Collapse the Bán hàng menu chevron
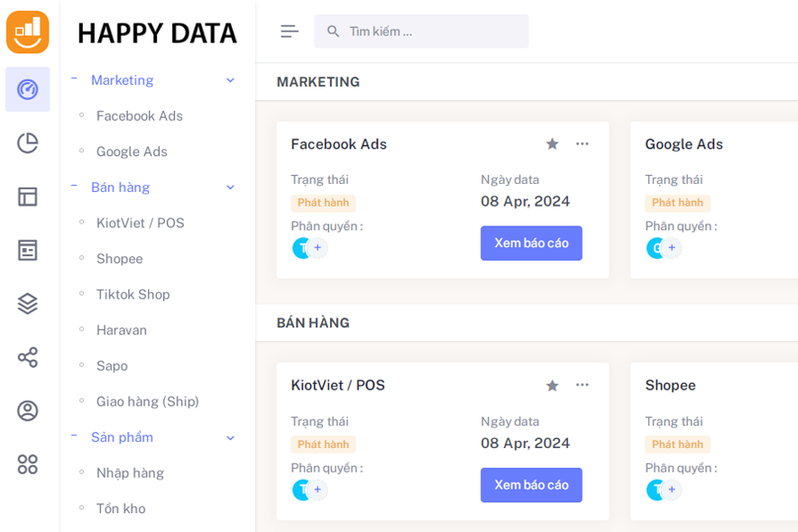 pos(231,188)
